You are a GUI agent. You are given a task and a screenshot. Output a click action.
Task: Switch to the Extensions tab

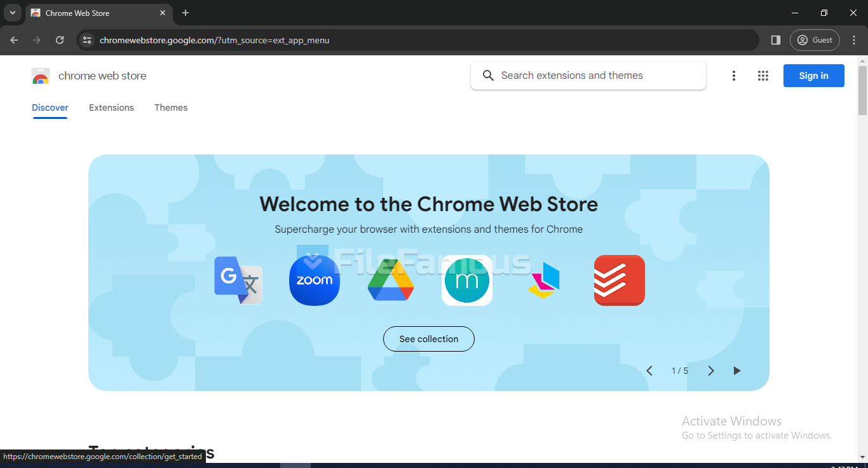point(111,107)
